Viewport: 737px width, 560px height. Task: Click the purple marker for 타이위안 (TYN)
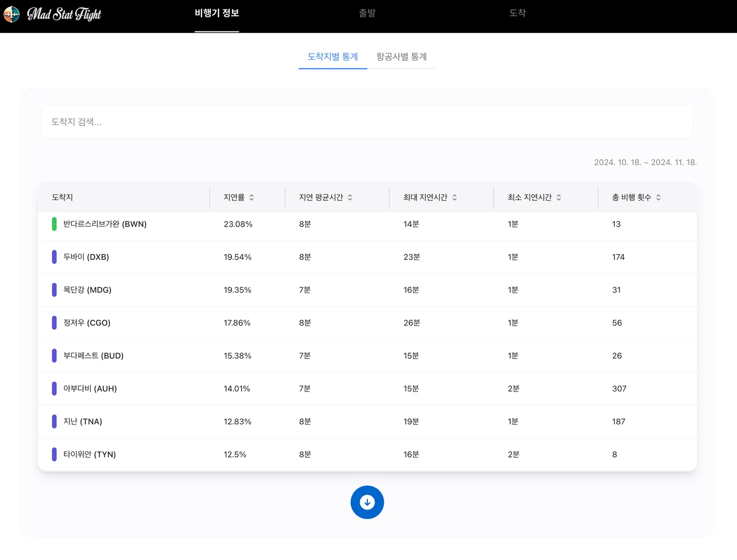[54, 454]
